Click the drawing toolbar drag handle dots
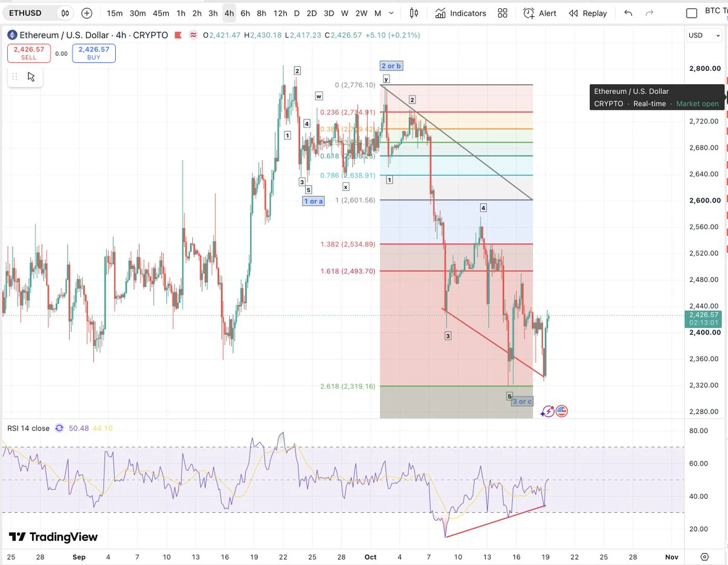Screen dimensions: 728x565 (x=15, y=76)
